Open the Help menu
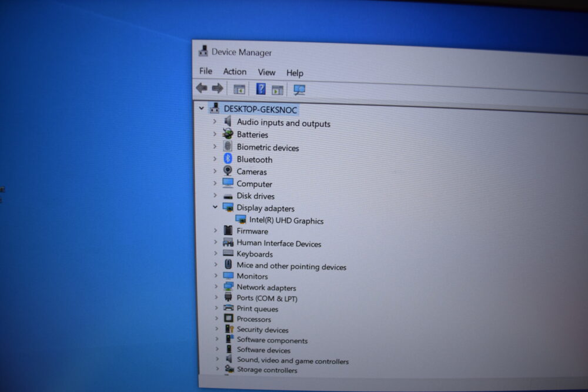Viewport: 588px width, 392px height. 295,73
